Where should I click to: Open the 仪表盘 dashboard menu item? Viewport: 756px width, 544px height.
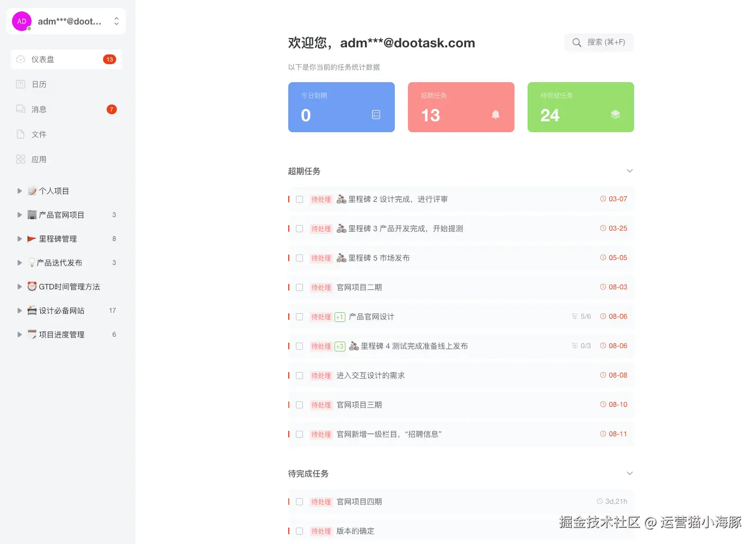coord(66,59)
